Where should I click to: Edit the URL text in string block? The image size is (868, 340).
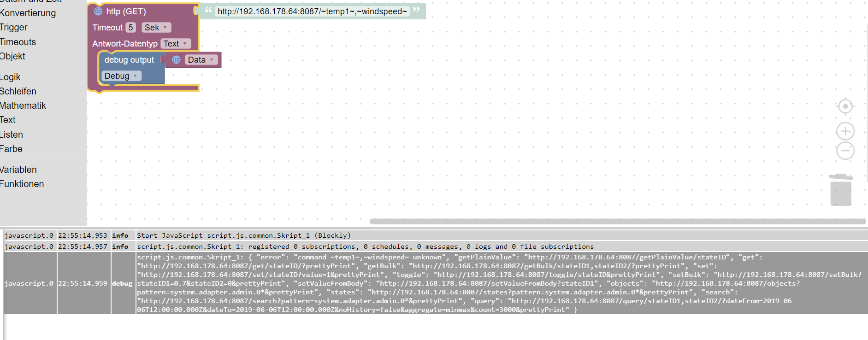[x=312, y=12]
